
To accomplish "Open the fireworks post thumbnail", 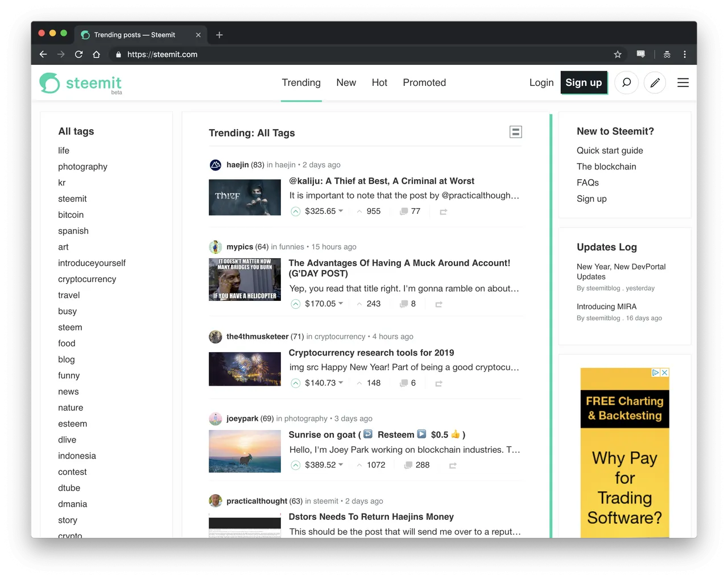I will pyautogui.click(x=245, y=369).
